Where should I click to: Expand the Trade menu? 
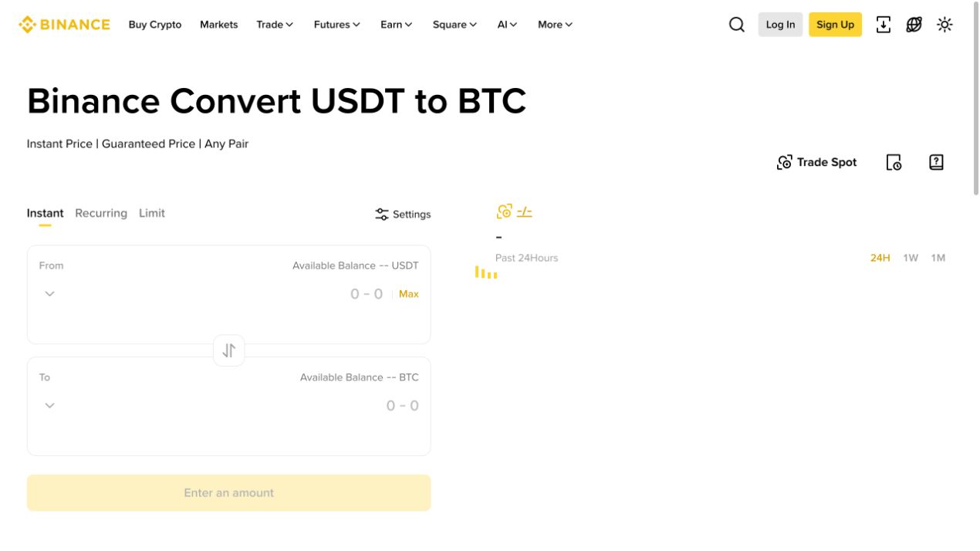(x=275, y=25)
